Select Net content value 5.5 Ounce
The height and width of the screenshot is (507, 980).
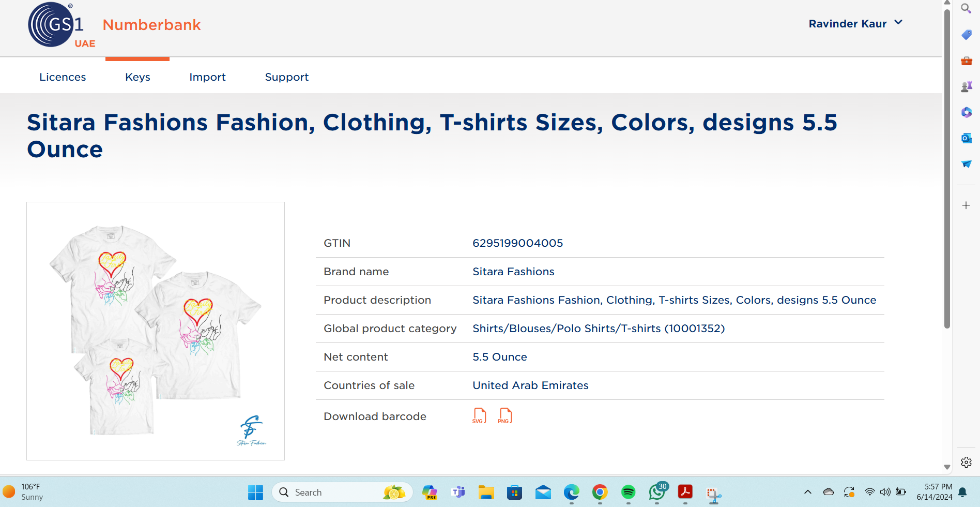pos(500,357)
